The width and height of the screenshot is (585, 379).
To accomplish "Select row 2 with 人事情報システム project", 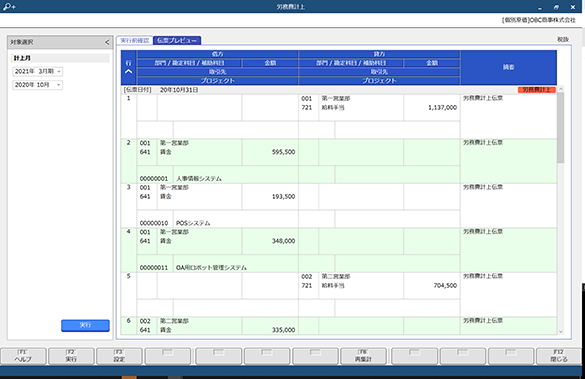I will click(339, 161).
